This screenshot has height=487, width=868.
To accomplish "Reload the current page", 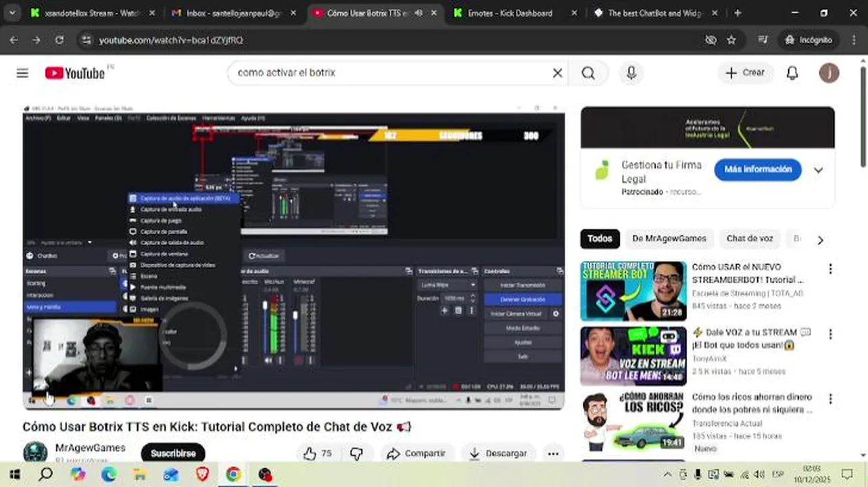I will [x=59, y=40].
